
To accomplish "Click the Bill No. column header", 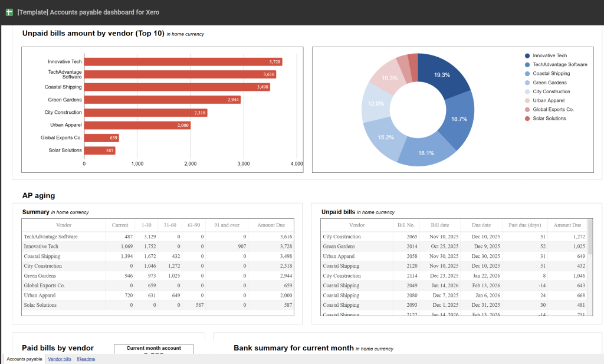I will point(406,225).
